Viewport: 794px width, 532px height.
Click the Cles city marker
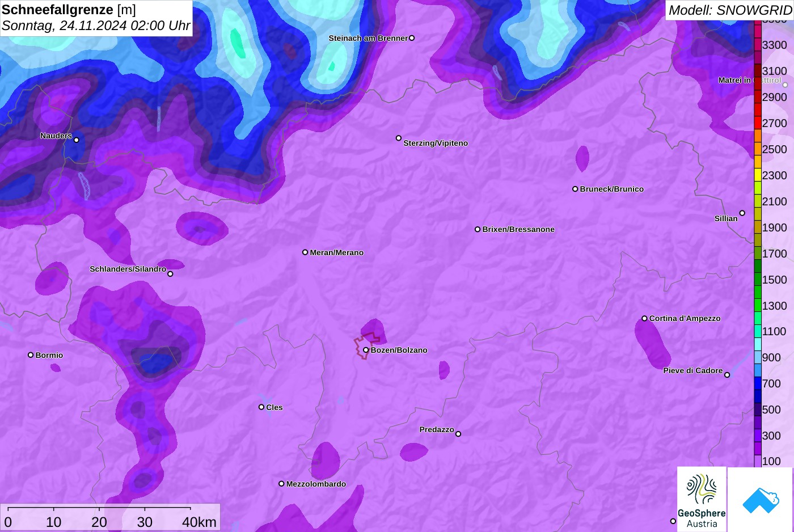[x=261, y=407]
